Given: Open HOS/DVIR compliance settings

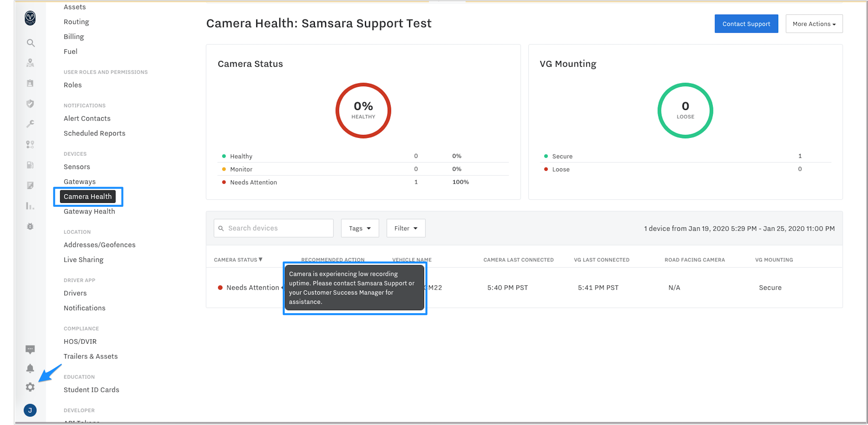Looking at the screenshot, I should tap(80, 341).
